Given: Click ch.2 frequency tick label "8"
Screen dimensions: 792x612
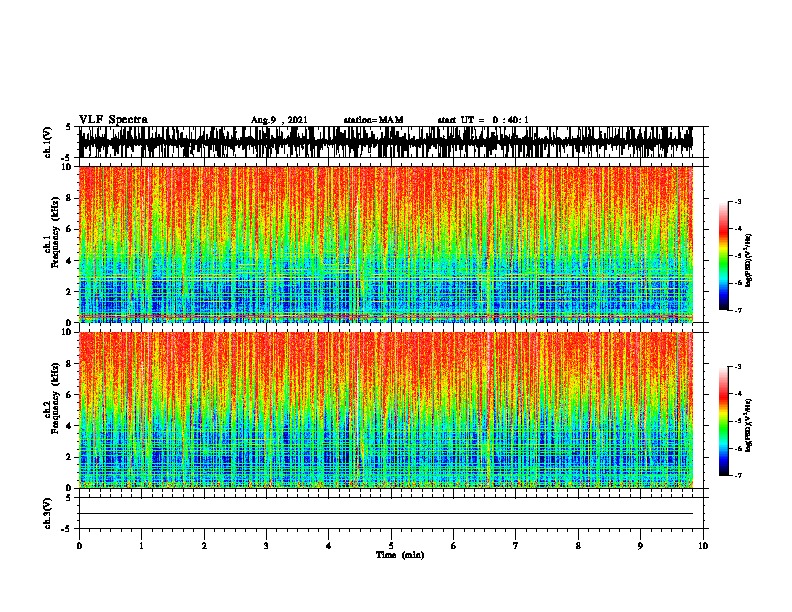Looking at the screenshot, I should tap(70, 364).
